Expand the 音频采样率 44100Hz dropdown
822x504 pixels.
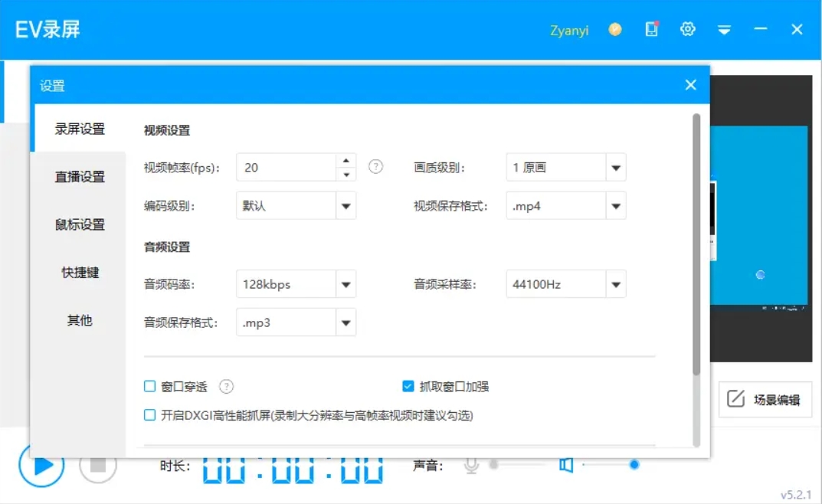[x=565, y=284]
